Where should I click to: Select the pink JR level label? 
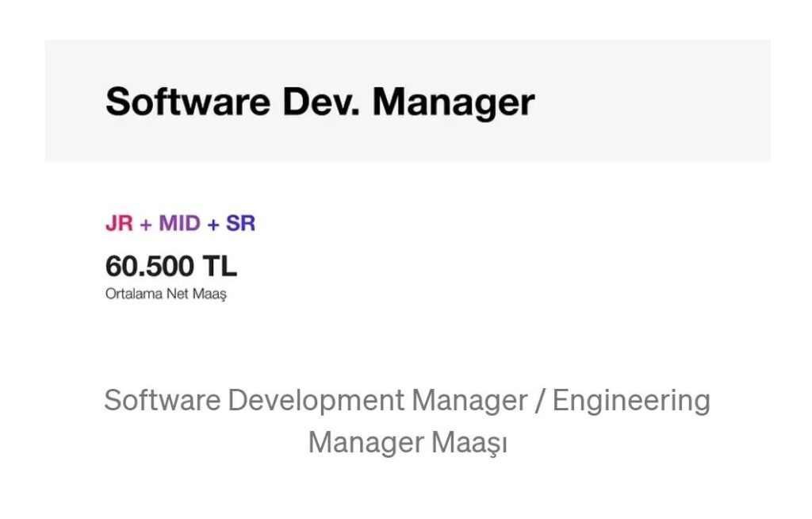pos(119,224)
